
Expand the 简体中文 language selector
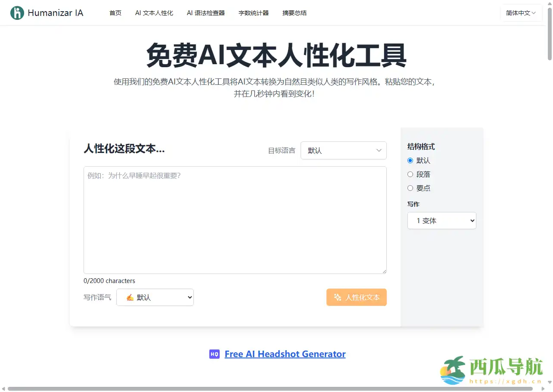click(521, 13)
